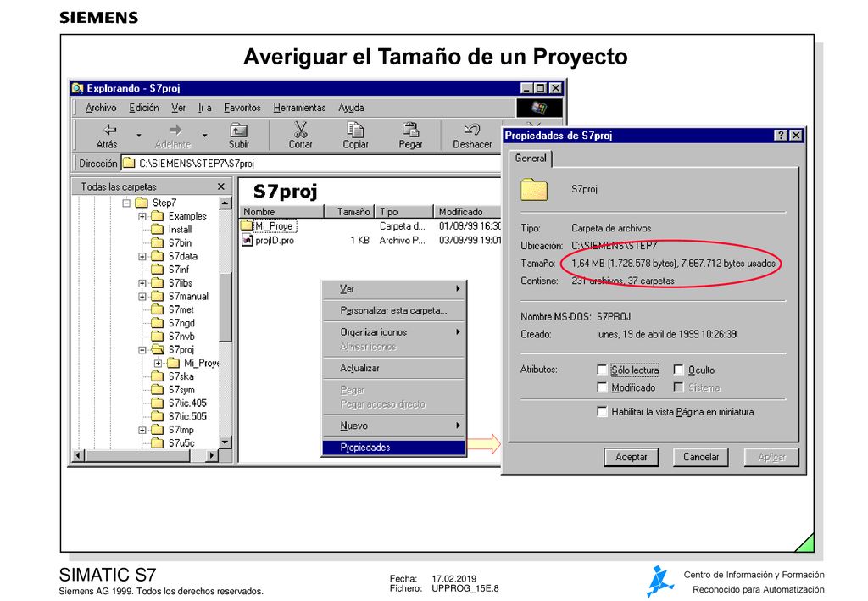Select the Mi_Proye folder icon in file list
This screenshot has width=868, height=601.
click(247, 225)
